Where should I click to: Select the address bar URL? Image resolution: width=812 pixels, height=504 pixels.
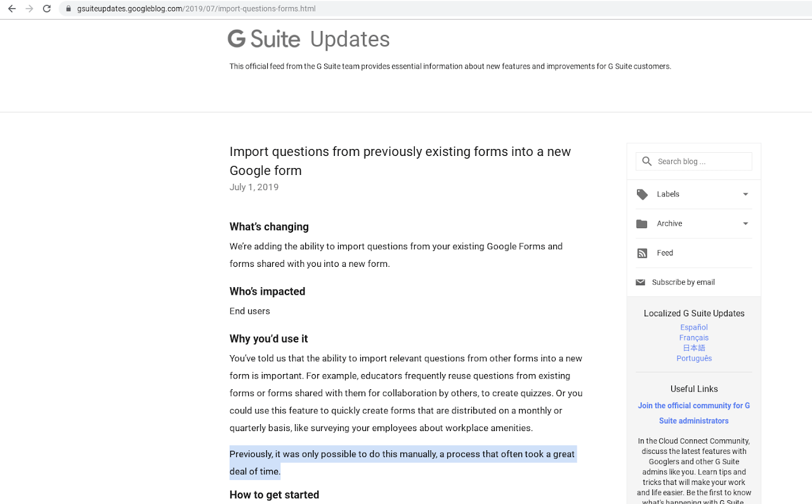196,9
